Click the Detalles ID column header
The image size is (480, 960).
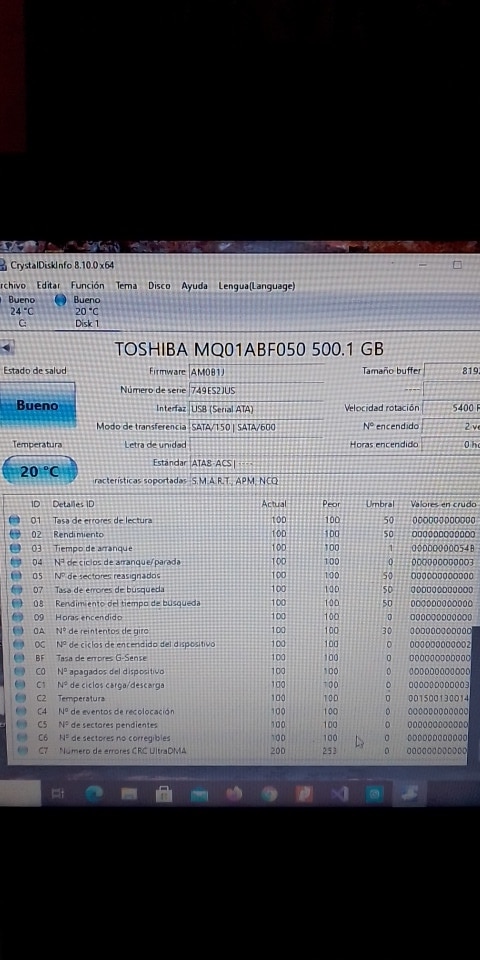click(73, 504)
